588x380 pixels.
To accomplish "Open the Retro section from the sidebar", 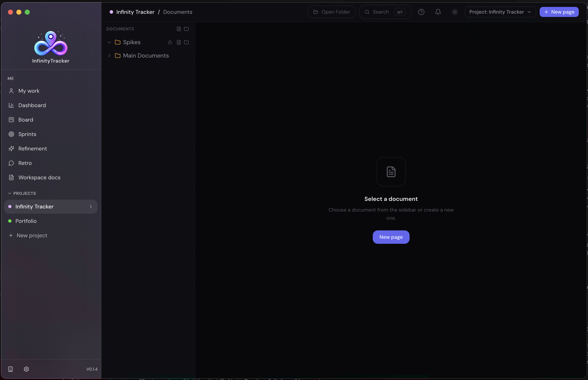I will (25, 163).
